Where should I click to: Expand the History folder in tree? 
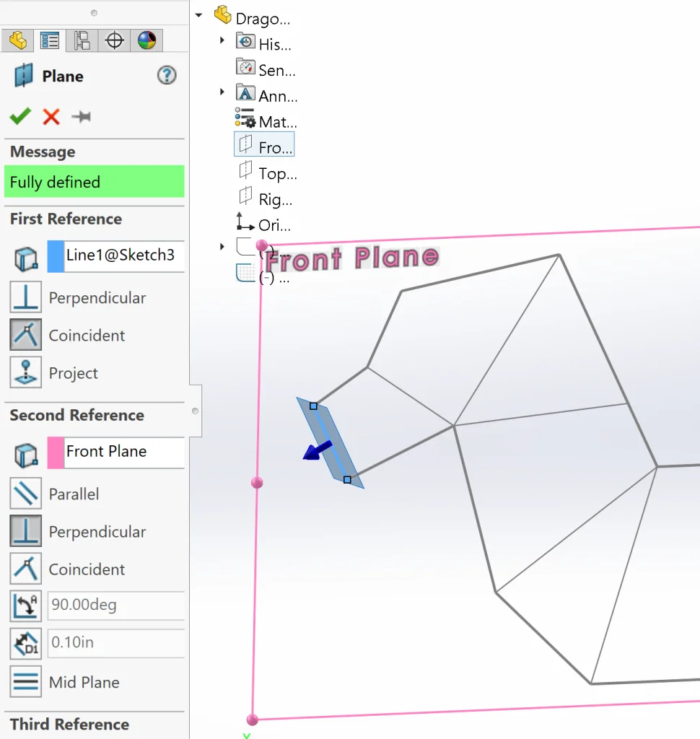coord(223,41)
